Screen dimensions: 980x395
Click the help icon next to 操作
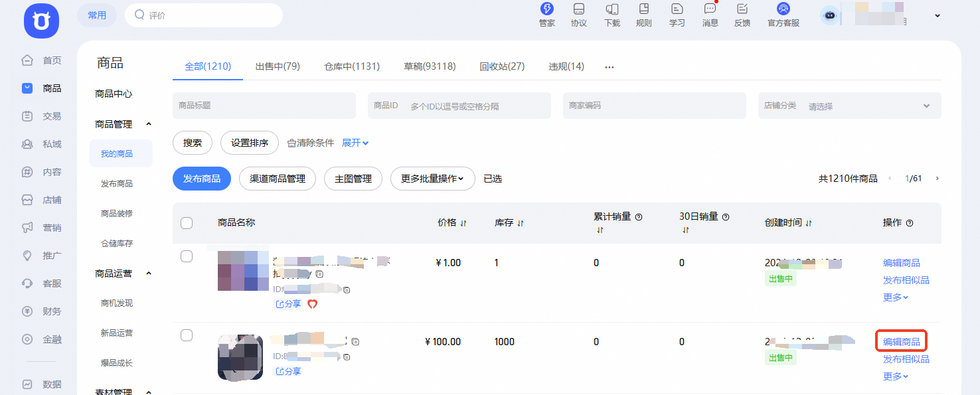(x=910, y=223)
